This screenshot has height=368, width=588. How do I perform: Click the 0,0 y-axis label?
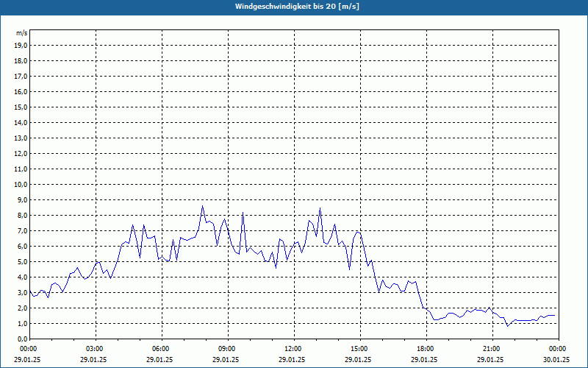(x=22, y=339)
